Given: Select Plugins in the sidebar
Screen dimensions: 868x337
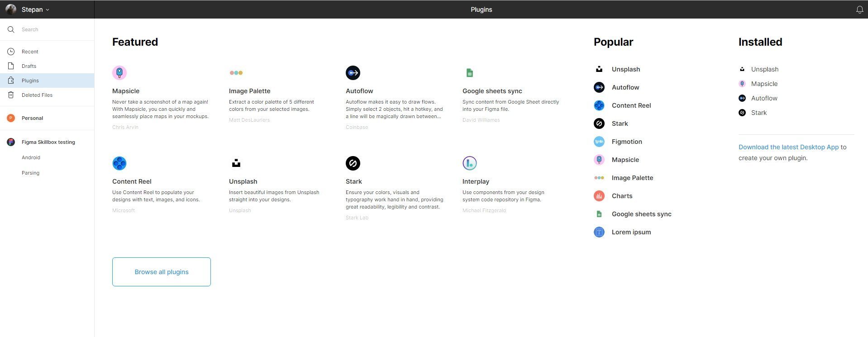Looking at the screenshot, I should 47,81.
